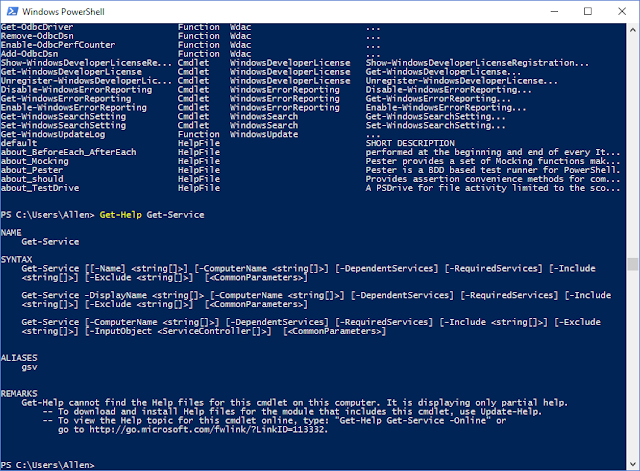Click the vertical scrollbar thumb

633,264
